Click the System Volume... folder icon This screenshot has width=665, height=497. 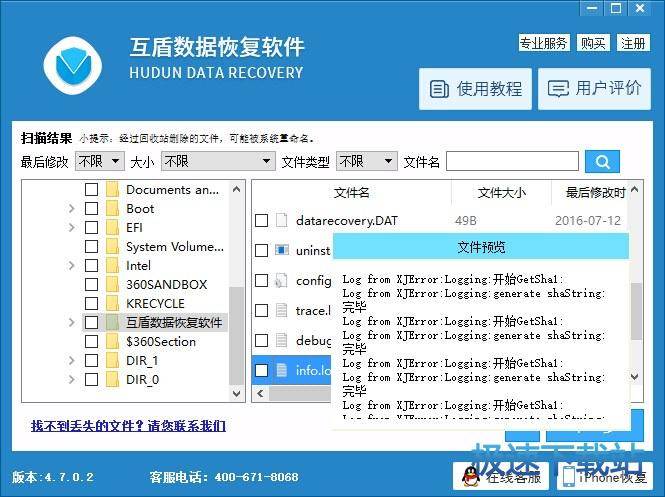(112, 247)
